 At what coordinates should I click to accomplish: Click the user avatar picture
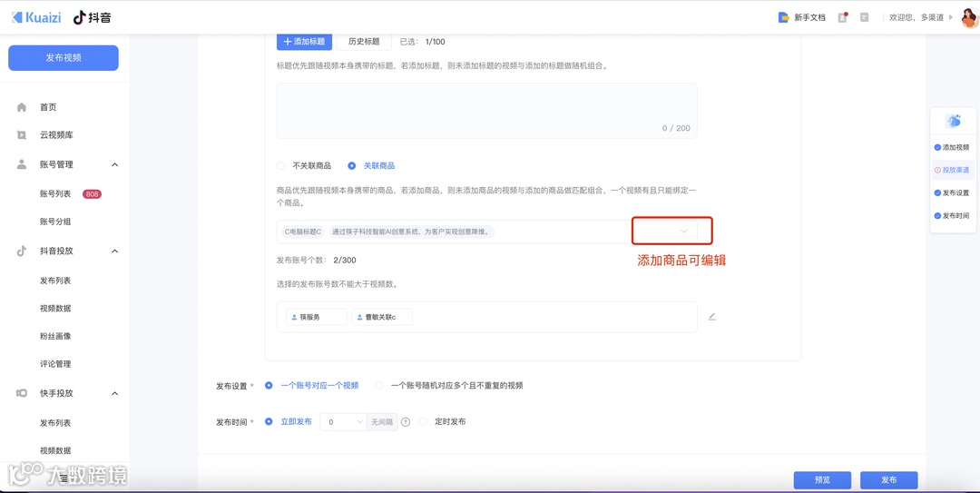(969, 17)
